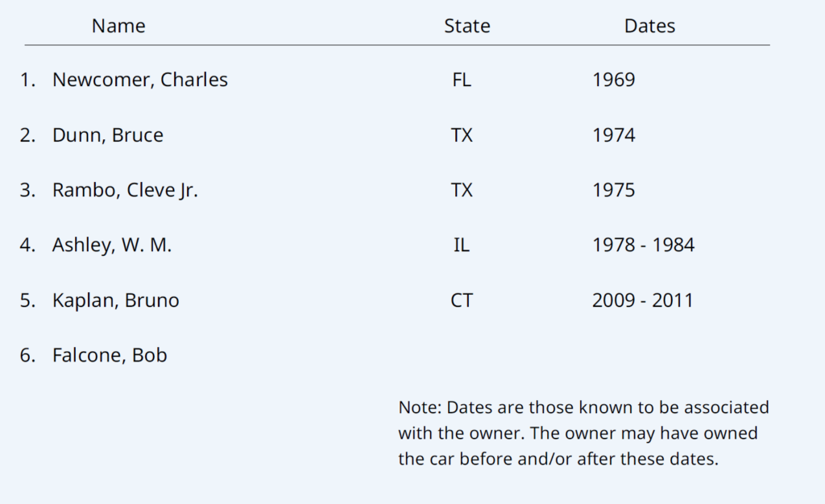
Task: Click the State column header
Action: (x=466, y=26)
